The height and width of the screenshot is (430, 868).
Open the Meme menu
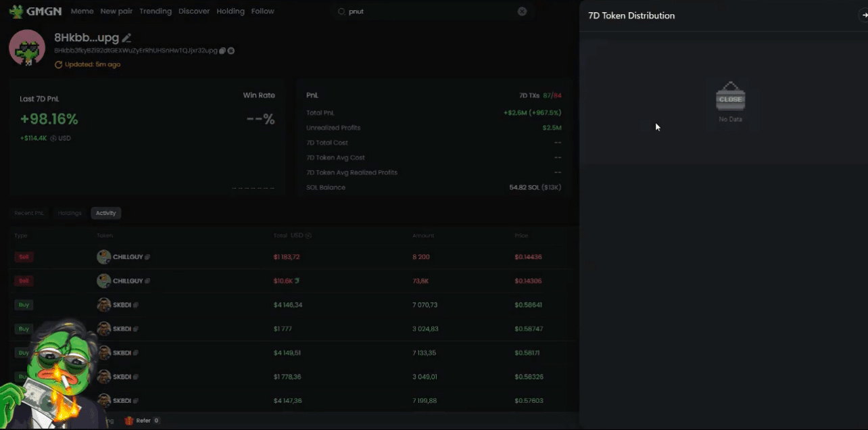(82, 11)
